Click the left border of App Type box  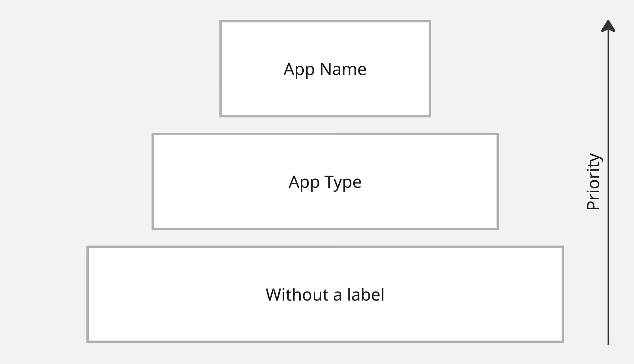(x=153, y=181)
